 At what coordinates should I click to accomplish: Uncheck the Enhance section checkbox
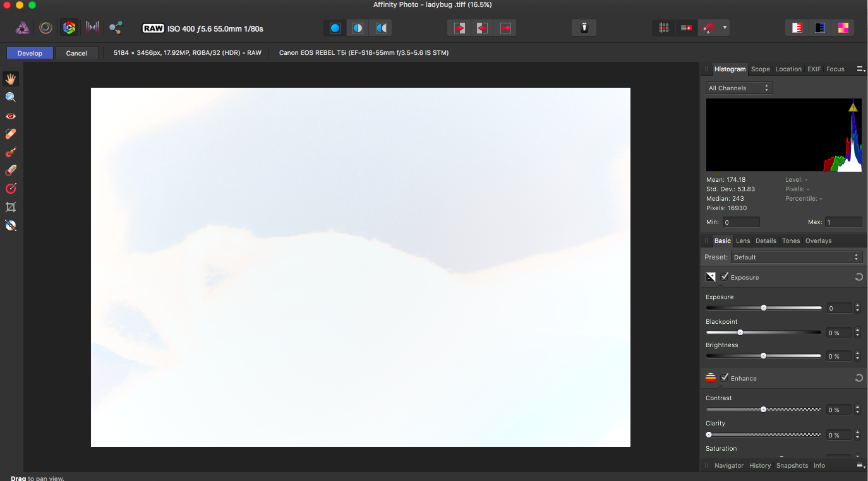[x=725, y=377]
